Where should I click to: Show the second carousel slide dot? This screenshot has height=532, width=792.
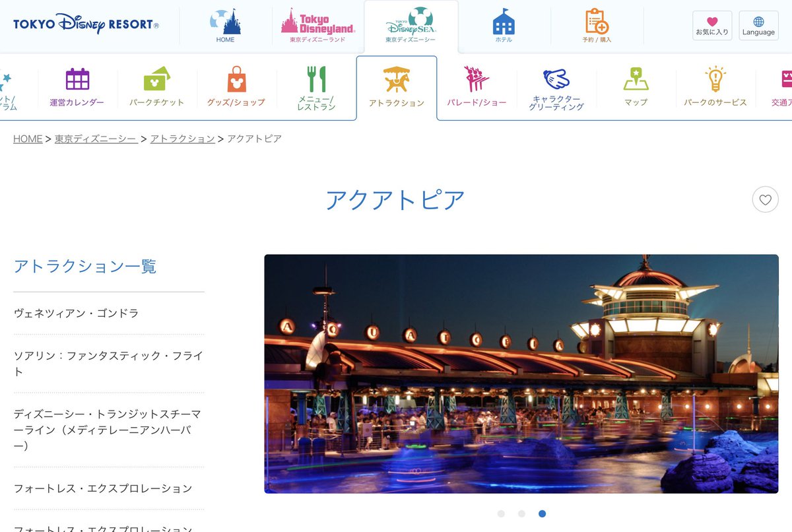[521, 514]
